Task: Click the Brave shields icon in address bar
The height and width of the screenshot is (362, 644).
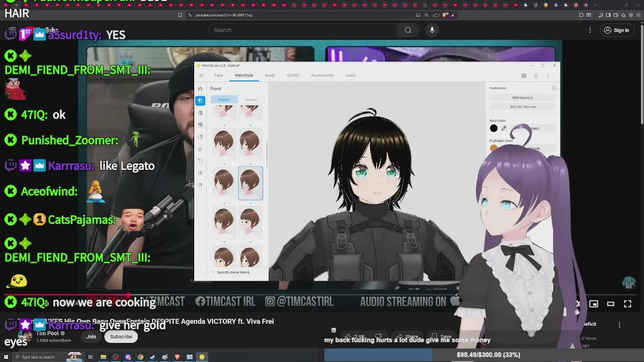Action: [445, 15]
